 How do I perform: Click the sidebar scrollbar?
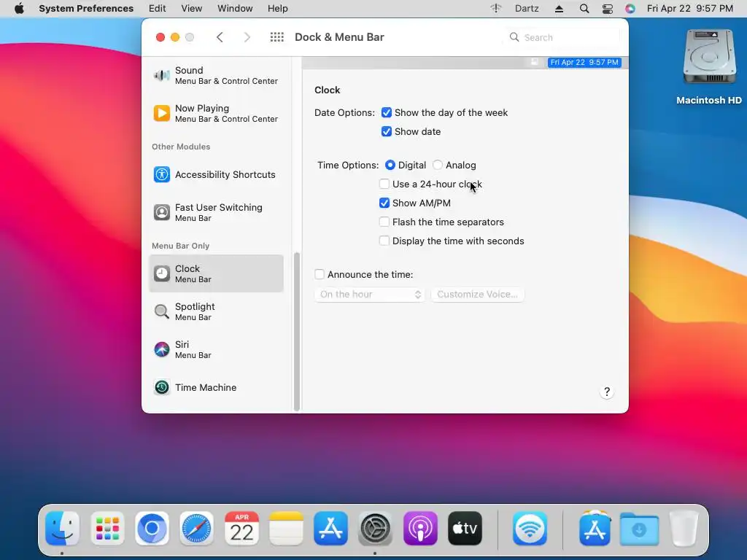coord(297,331)
